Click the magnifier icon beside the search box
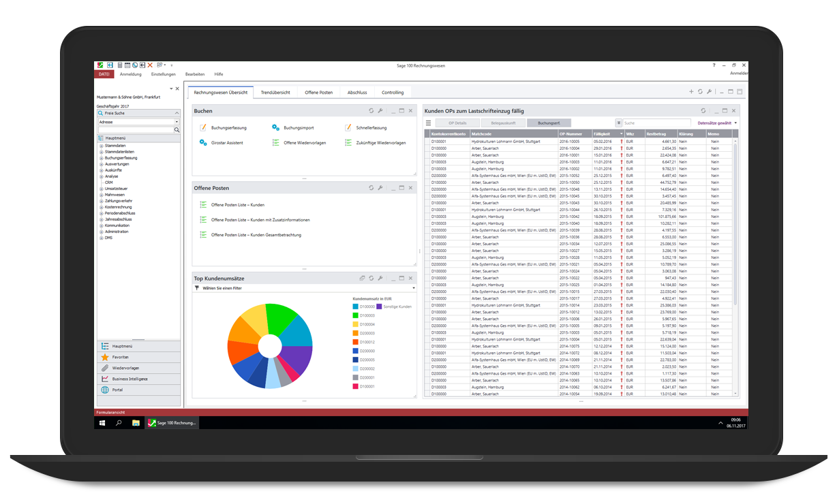This screenshot has height=504, width=837. [177, 129]
